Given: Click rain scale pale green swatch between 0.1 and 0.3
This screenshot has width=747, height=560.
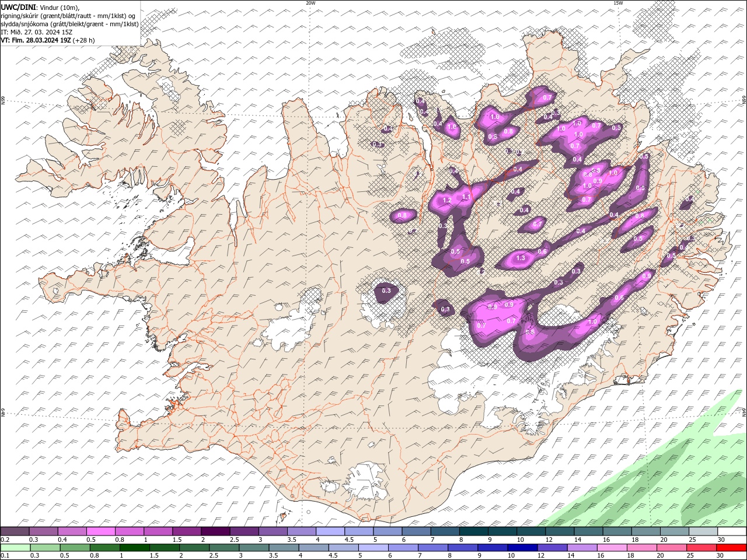Looking at the screenshot, I should (x=15, y=548).
